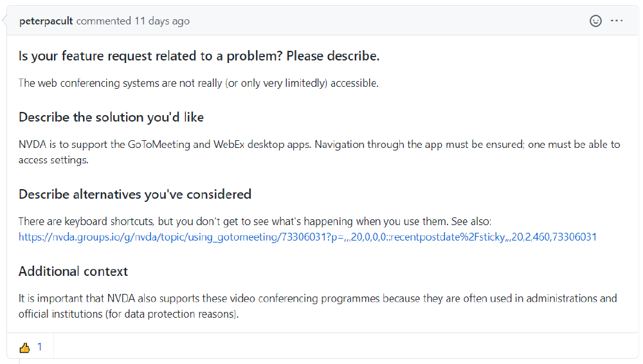Click the empty reactions bar beside the count

(345, 347)
